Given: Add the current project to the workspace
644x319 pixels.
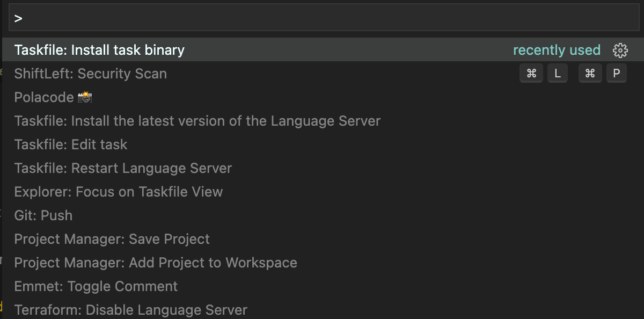Looking at the screenshot, I should [156, 263].
